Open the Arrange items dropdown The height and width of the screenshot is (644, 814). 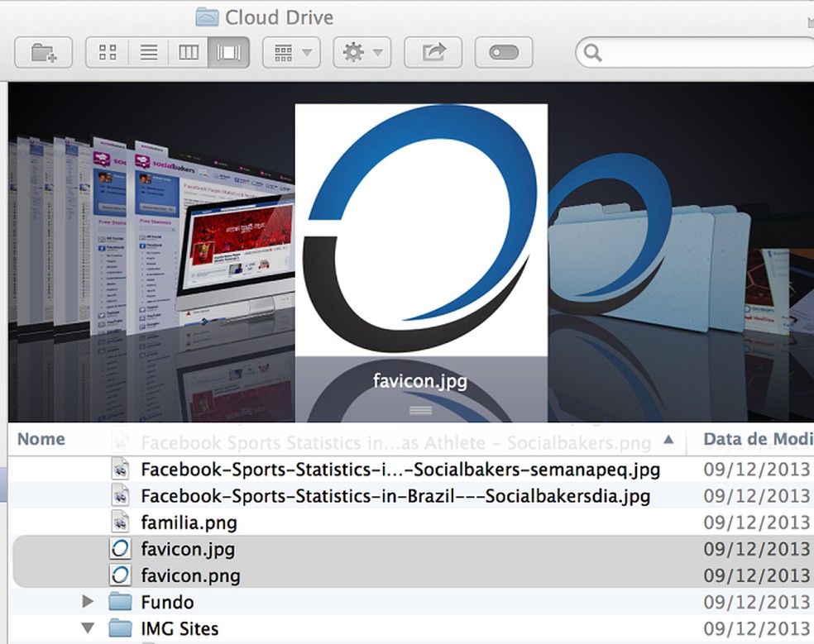click(x=291, y=53)
